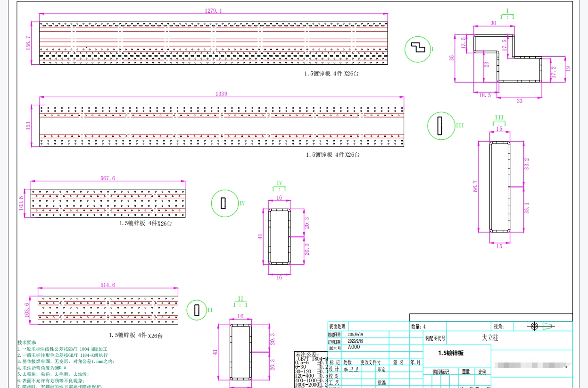Select the 表面处理 cell in title block
The width and height of the screenshot is (588, 388).
(337, 326)
